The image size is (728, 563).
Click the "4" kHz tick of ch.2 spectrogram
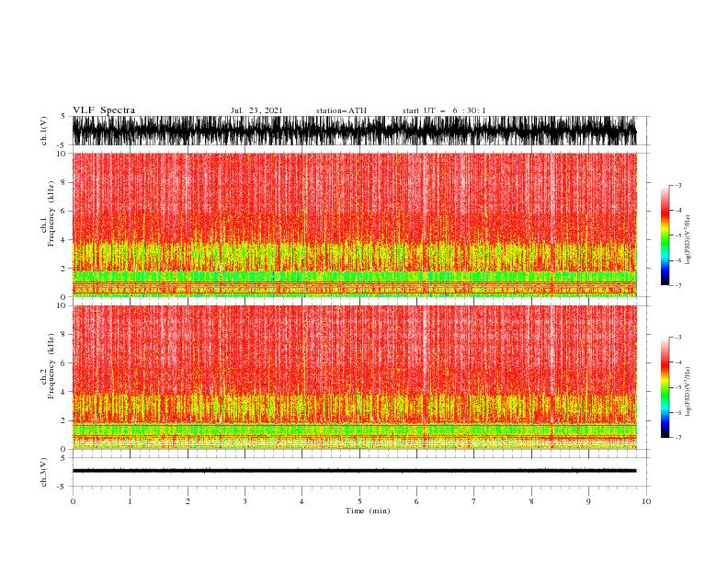pyautogui.click(x=63, y=392)
